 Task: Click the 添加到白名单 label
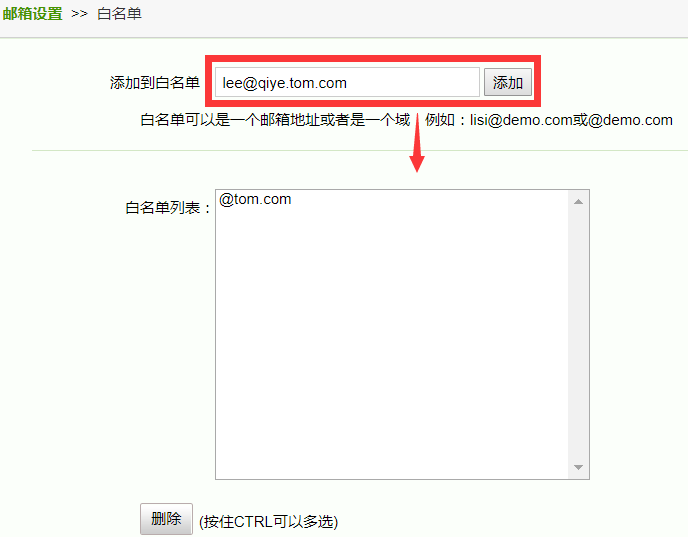[155, 82]
